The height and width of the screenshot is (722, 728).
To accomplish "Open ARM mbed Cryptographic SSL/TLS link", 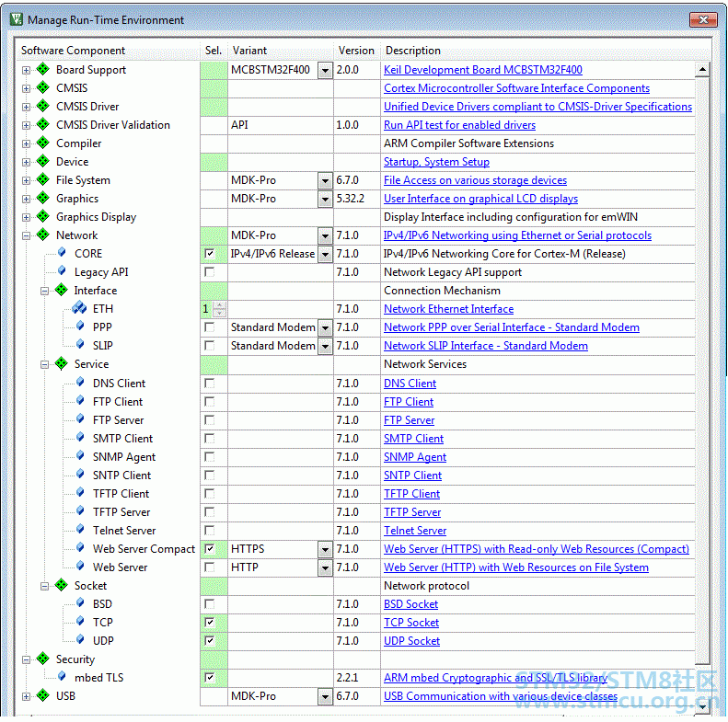I will (495, 678).
